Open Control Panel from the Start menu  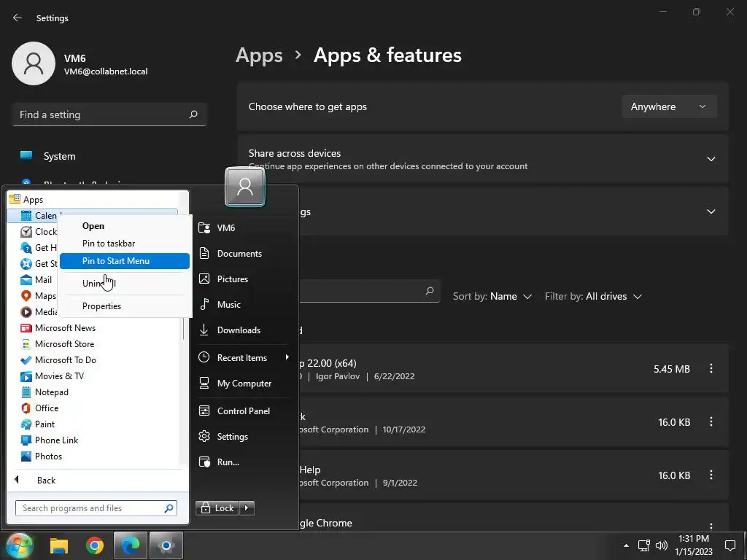(243, 411)
